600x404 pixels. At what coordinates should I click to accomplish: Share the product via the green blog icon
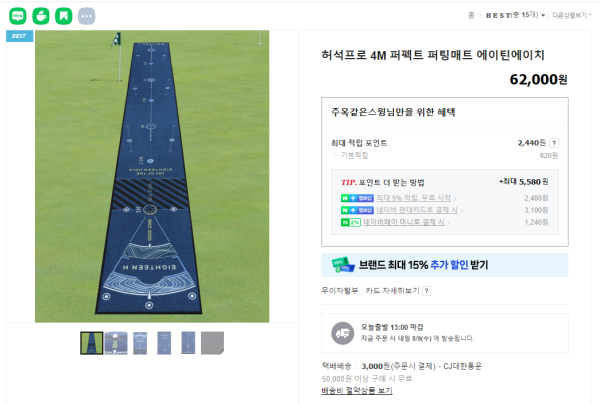pyautogui.click(x=18, y=16)
